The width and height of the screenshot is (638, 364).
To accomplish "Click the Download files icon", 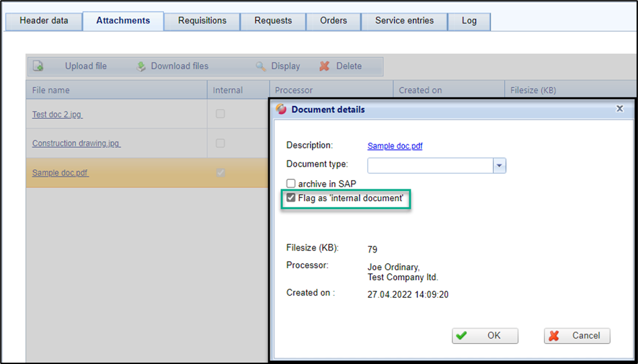I will coord(141,66).
